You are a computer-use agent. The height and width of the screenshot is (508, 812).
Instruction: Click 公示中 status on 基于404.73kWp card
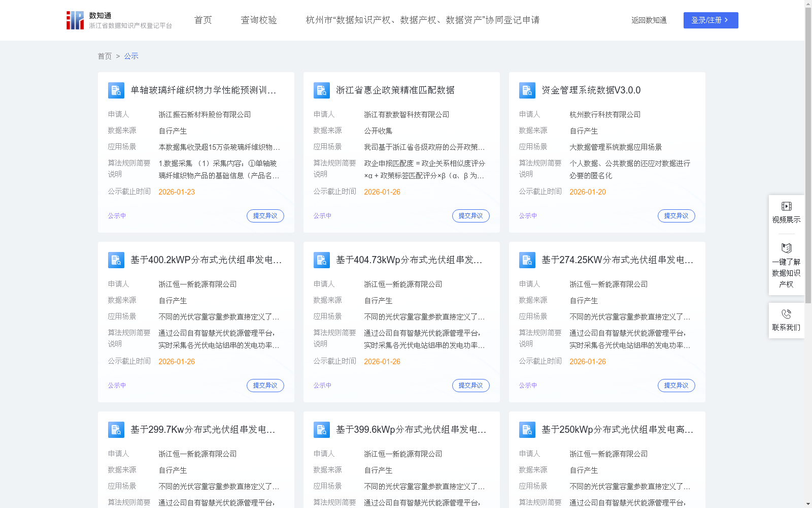(322, 386)
